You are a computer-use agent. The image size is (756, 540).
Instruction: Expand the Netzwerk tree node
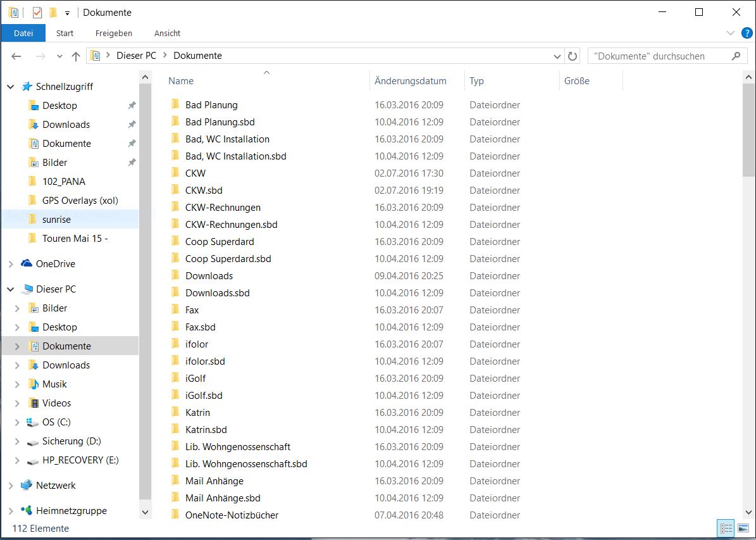point(11,486)
